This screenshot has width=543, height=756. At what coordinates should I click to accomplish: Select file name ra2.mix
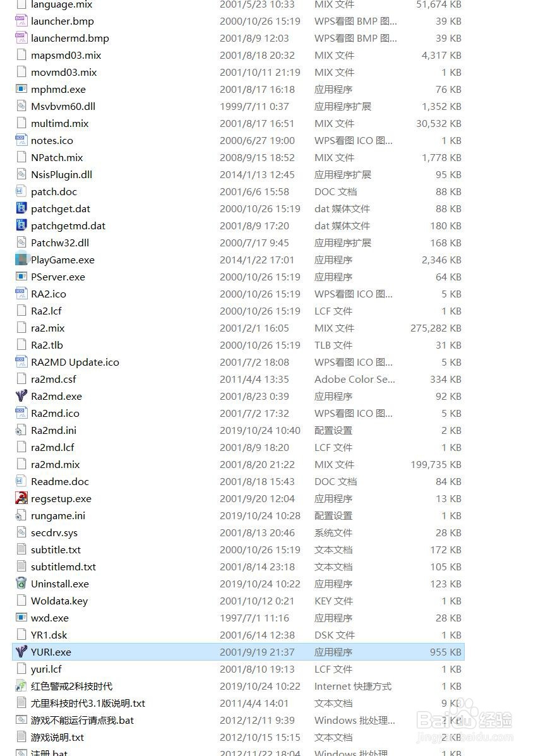48,328
